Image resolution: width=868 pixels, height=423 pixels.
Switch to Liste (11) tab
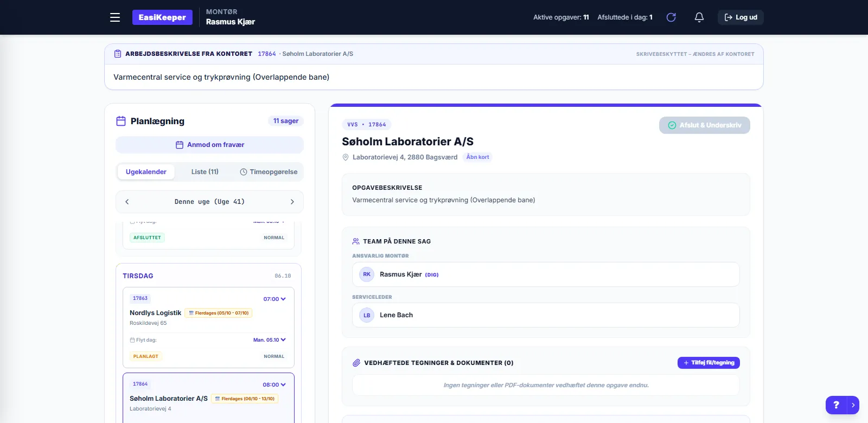click(205, 172)
